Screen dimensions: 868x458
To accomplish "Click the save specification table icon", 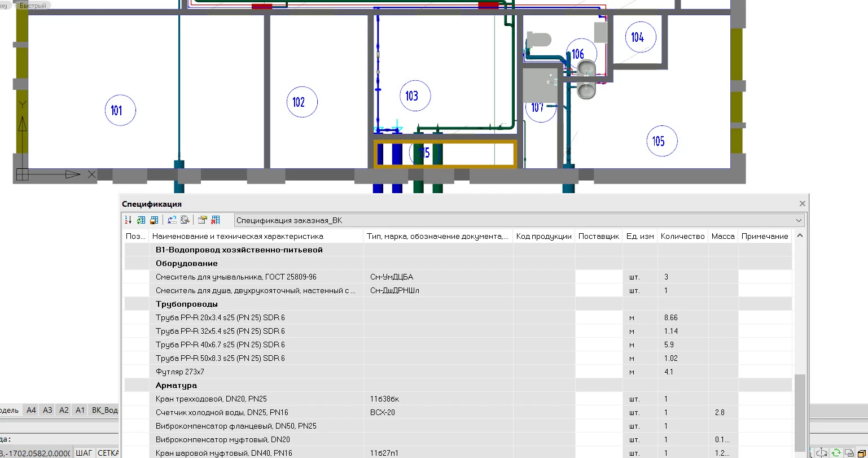I will 154,220.
